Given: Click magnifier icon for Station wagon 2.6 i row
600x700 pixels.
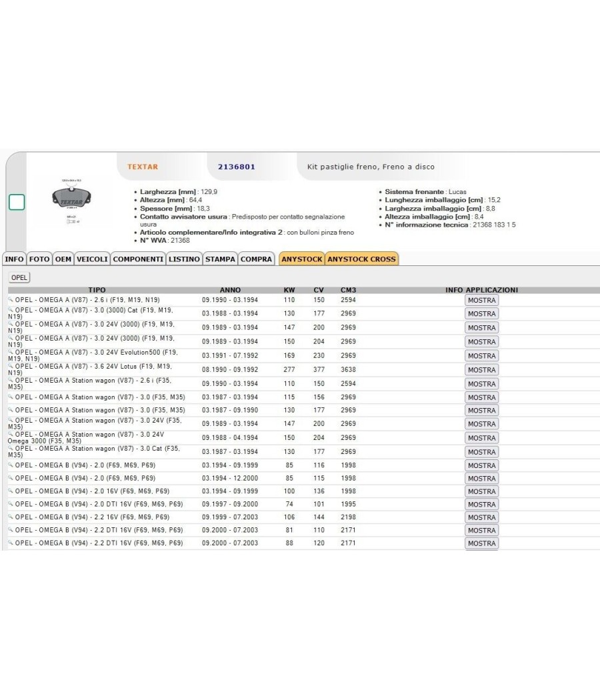Looking at the screenshot, I should click(x=11, y=380).
